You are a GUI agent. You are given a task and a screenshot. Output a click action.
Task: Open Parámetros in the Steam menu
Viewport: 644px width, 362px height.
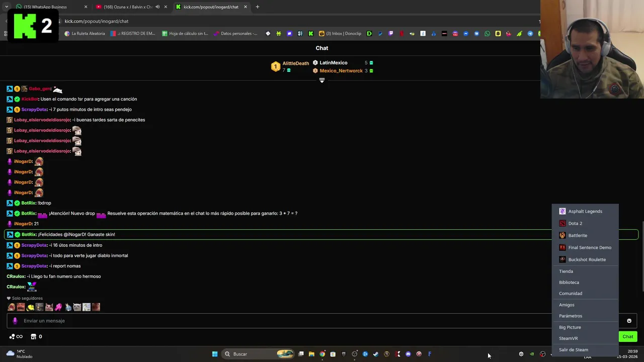click(585, 316)
